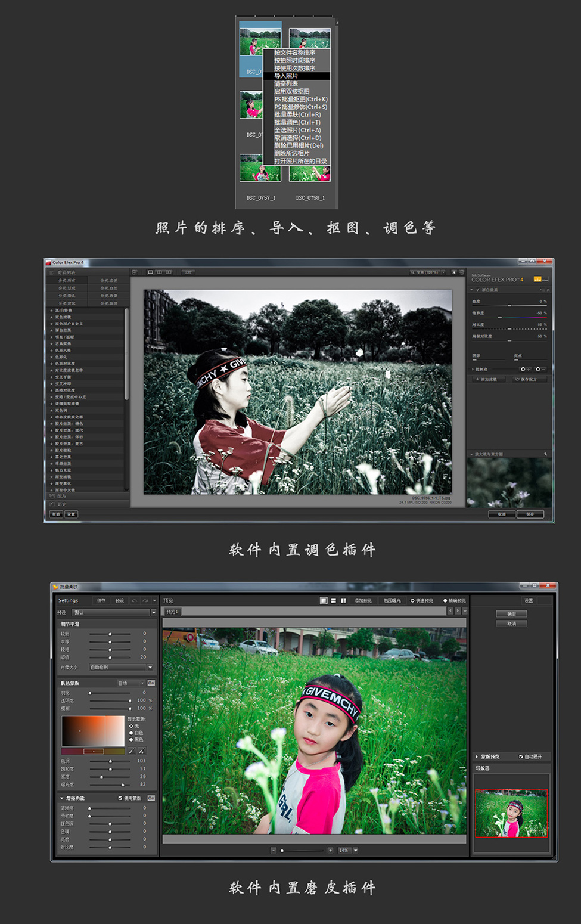Choose '按拍照时间排序' in the context menu
581x924 pixels.
point(296,61)
